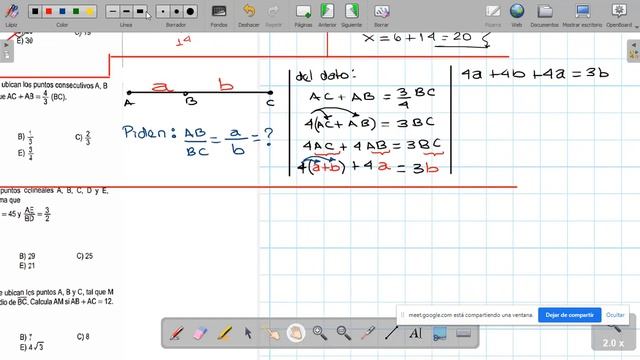Pick the red pen color
Image resolution: width=640 pixels, height=360 pixels.
[x=49, y=11]
